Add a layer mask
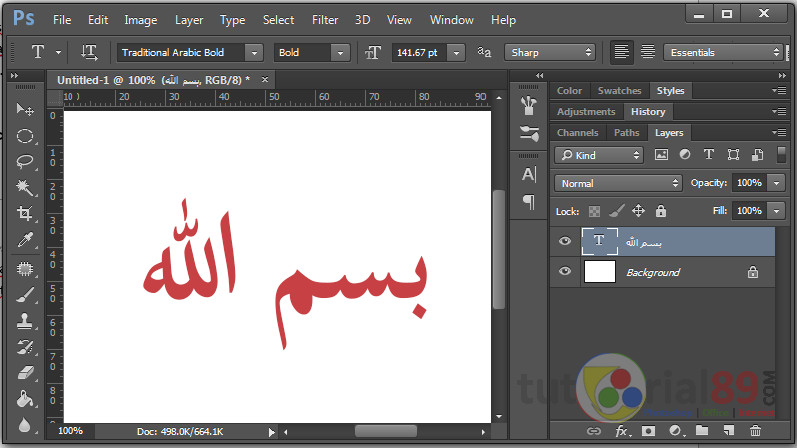The image size is (797, 448). tap(648, 431)
